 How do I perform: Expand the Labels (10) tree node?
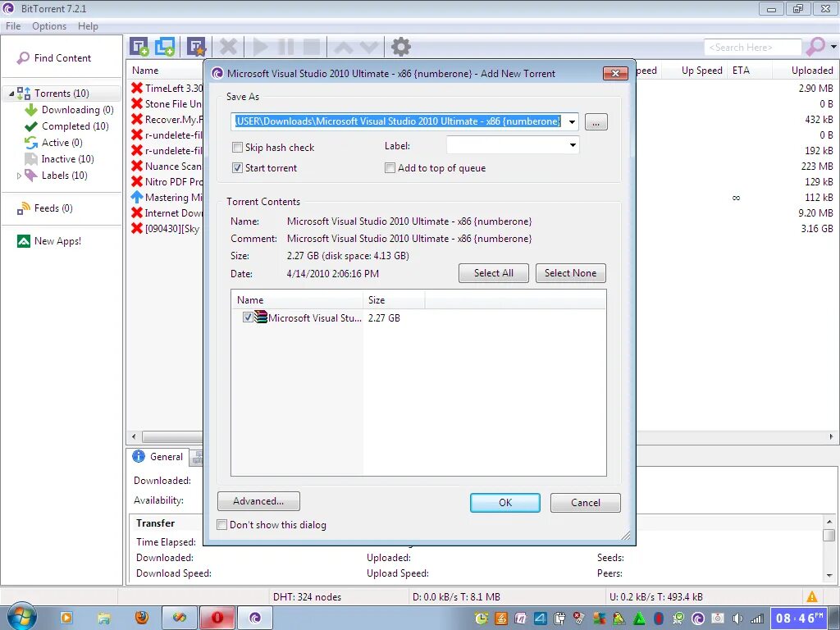click(19, 176)
